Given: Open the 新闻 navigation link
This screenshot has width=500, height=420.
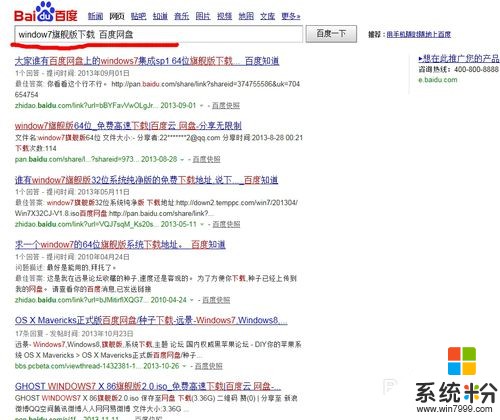Looking at the screenshot, I should click(x=95, y=16).
